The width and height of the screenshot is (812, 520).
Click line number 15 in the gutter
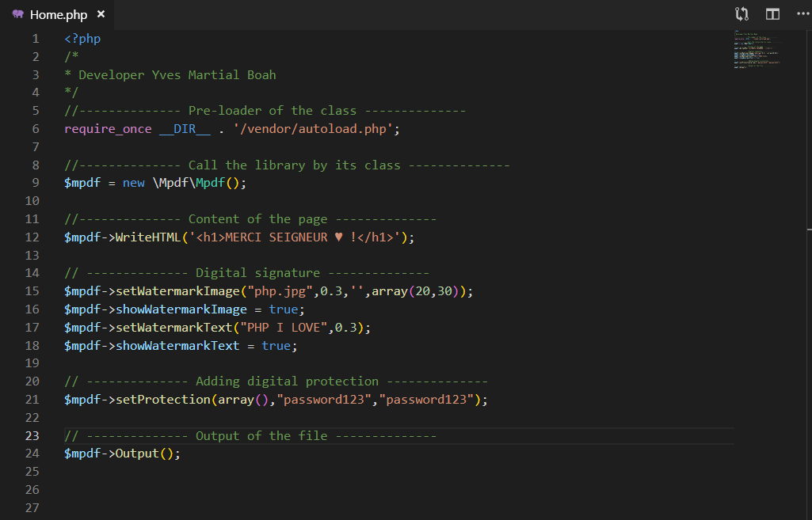click(x=32, y=291)
